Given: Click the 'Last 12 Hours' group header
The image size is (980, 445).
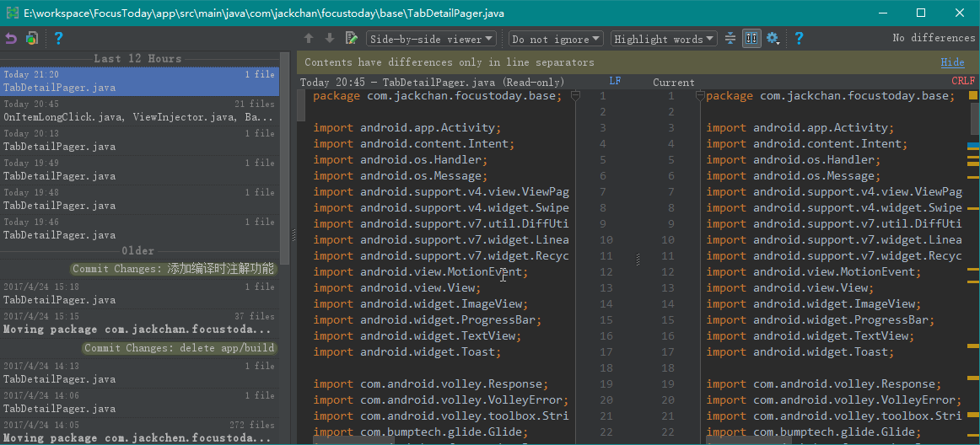Looking at the screenshot, I should (137, 59).
